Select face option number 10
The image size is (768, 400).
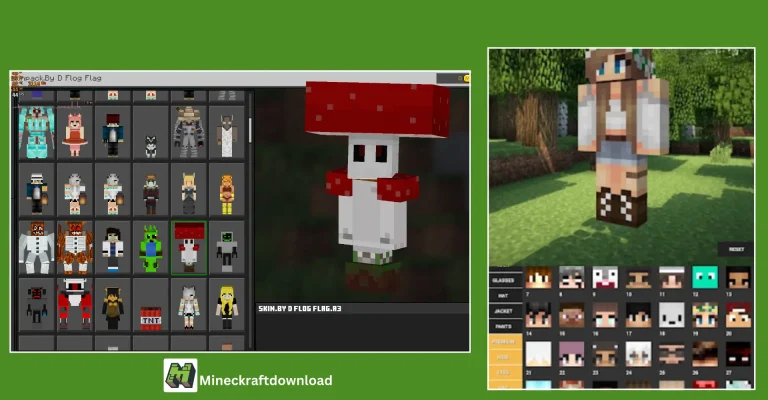(x=638, y=278)
